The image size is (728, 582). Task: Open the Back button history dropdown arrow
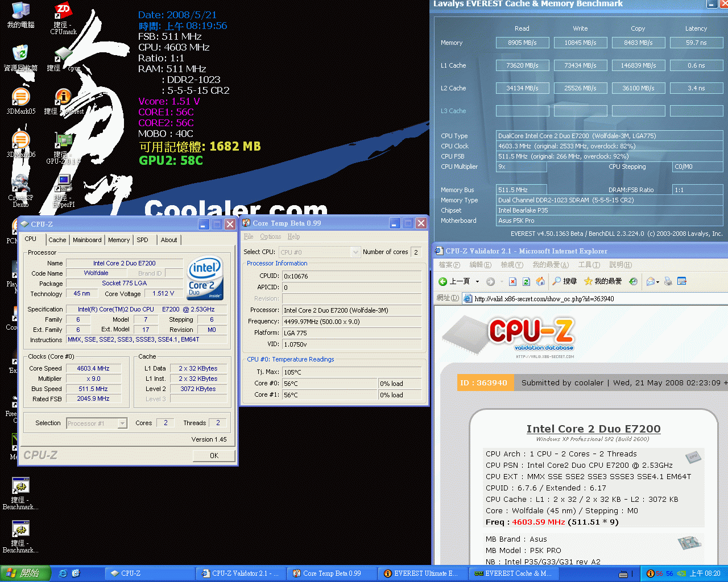[x=477, y=281]
